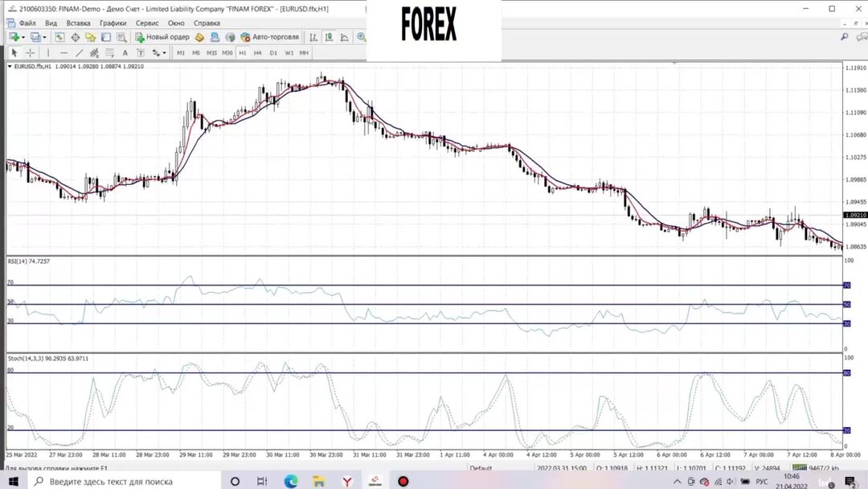The image size is (868, 489).
Task: Switch timeframe to H4
Action: coord(257,53)
